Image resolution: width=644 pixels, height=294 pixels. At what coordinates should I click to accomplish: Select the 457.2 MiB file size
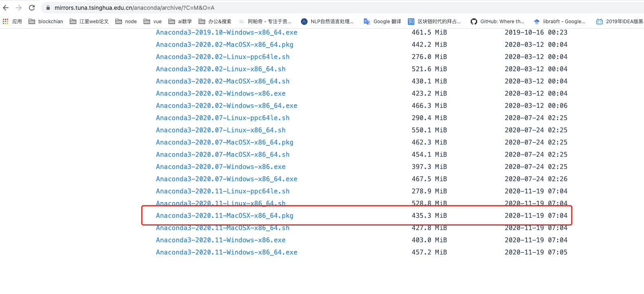429,252
